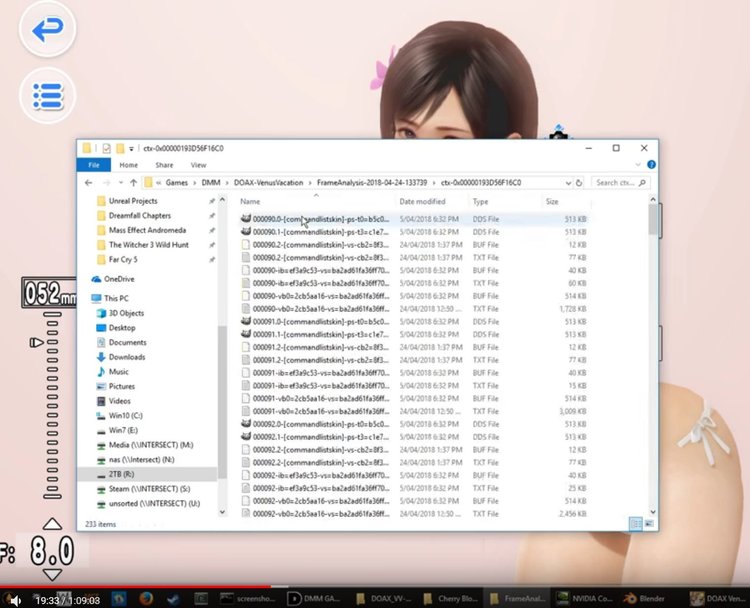Viewport: 750px width, 608px height.
Task: Open Music in navigation pane
Action: [119, 372]
